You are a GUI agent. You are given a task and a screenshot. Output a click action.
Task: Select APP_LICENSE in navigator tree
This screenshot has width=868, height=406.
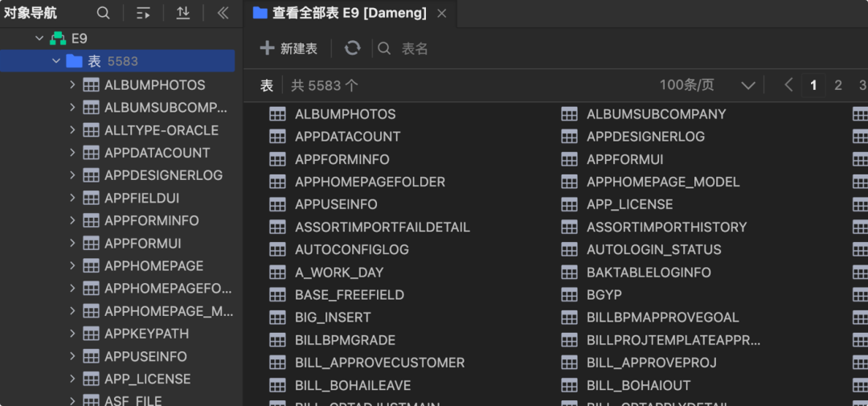(147, 379)
